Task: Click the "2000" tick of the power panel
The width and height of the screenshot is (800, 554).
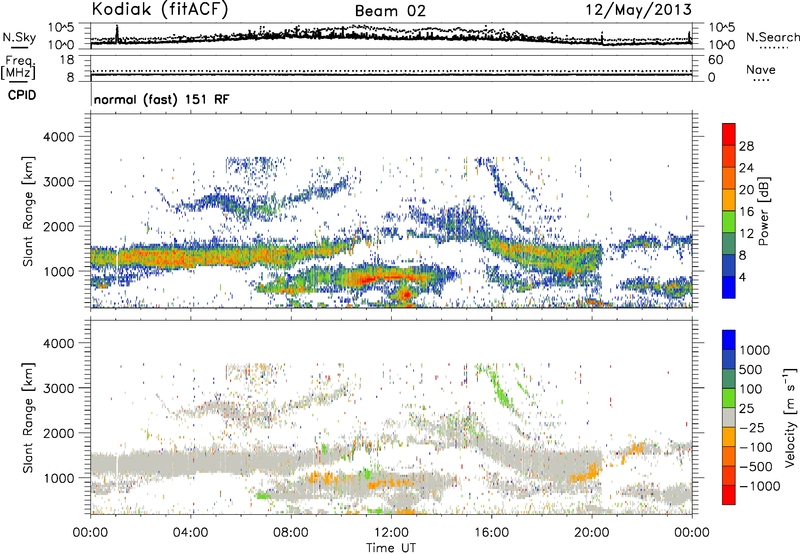Action: (x=59, y=226)
